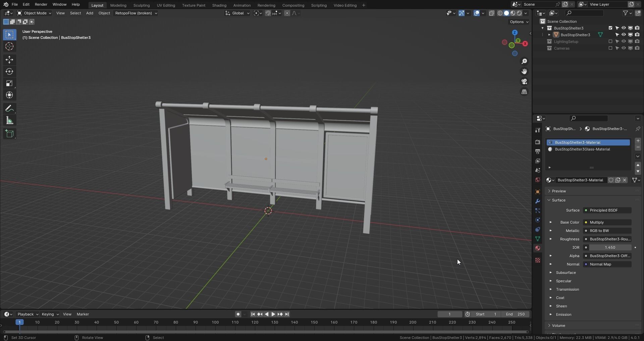The height and width of the screenshot is (341, 644).
Task: Click the Zoom view icon
Action: pos(524,61)
